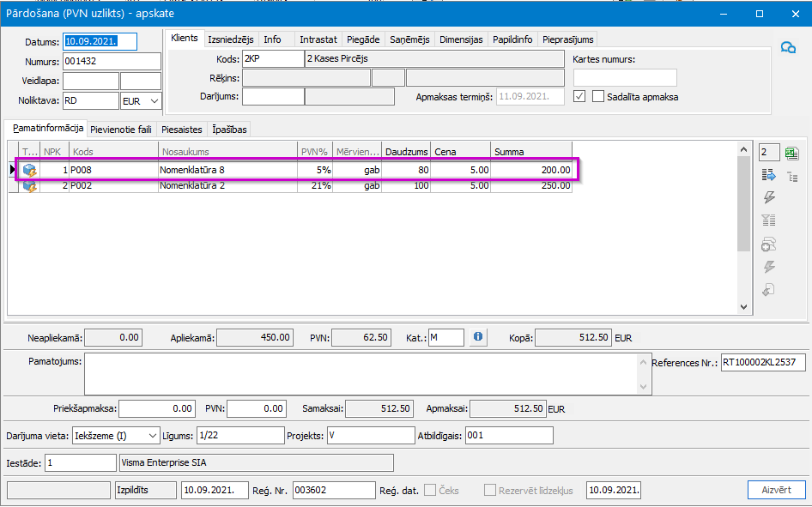Click the Kartes numurs field

coord(625,77)
